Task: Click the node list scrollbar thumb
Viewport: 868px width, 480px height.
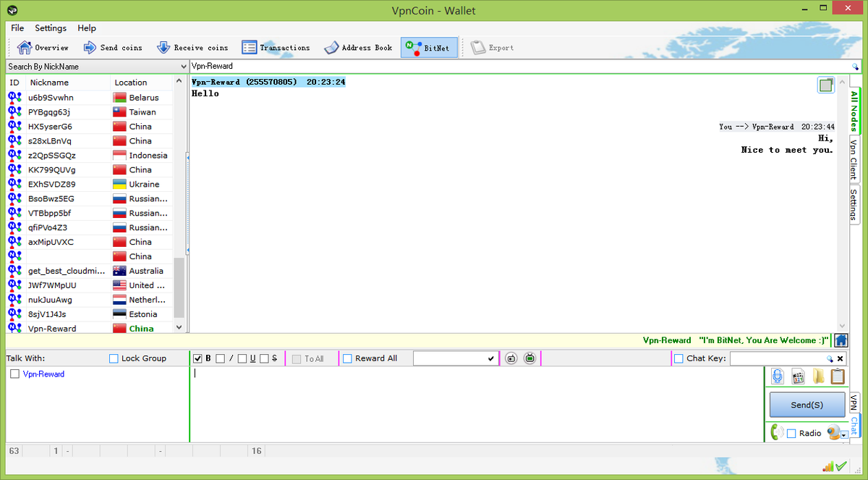Action: (x=179, y=289)
